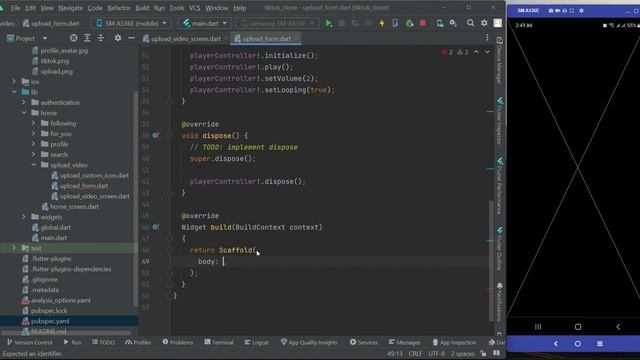The width and height of the screenshot is (640, 360).
Task: Open editor tabs more options menu
Action: (x=487, y=38)
